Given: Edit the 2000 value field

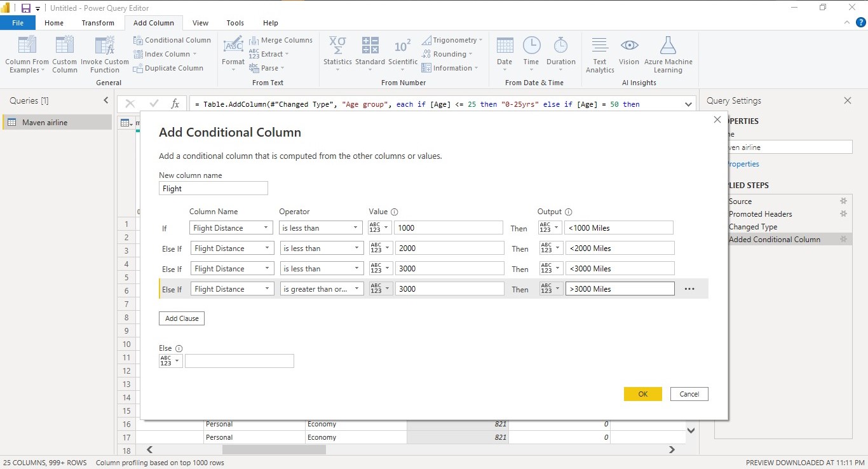Looking at the screenshot, I should pos(449,248).
